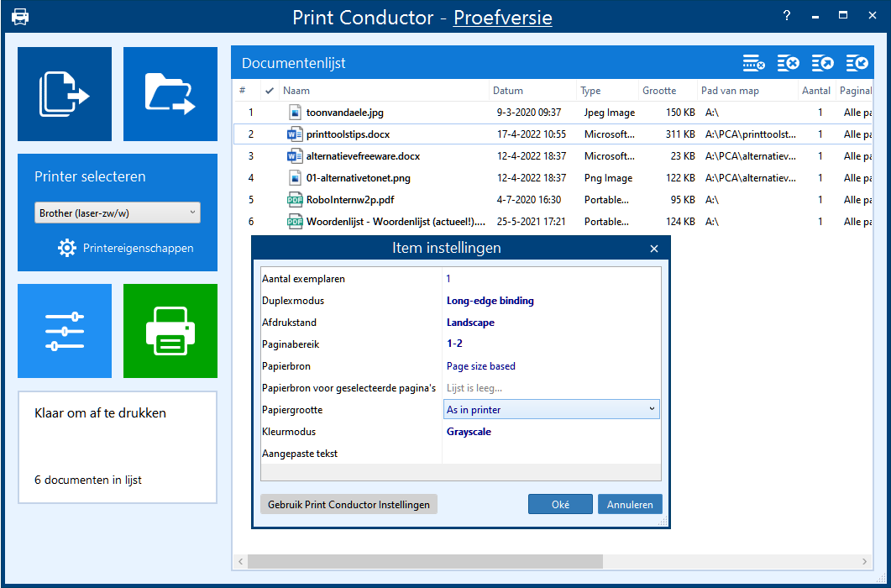Select the Afdrukstand label
891x588 pixels.
pos(289,323)
